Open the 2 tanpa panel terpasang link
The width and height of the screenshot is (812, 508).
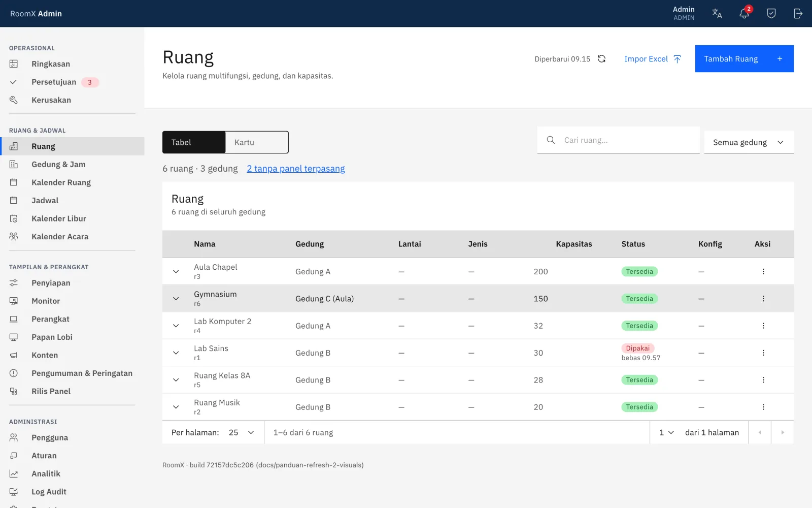point(296,169)
